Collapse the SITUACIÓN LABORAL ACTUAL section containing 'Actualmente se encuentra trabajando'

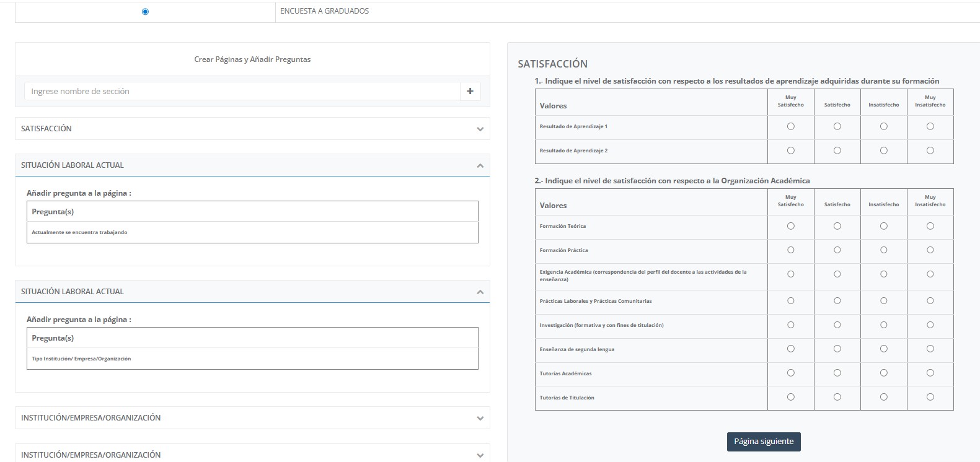[x=480, y=165]
